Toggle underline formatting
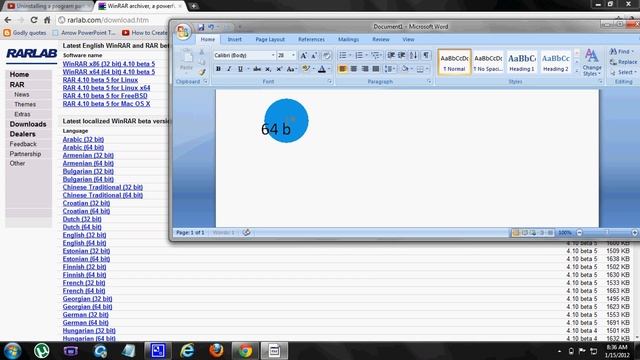This screenshot has height=360, width=640. click(240, 69)
